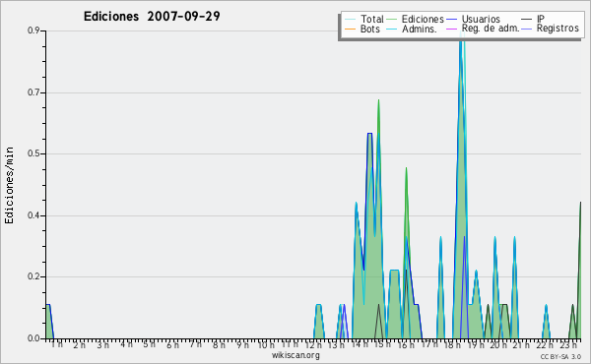The width and height of the screenshot is (591, 364).
Task: Select the 'Bots' legend entry
Action: 370,29
